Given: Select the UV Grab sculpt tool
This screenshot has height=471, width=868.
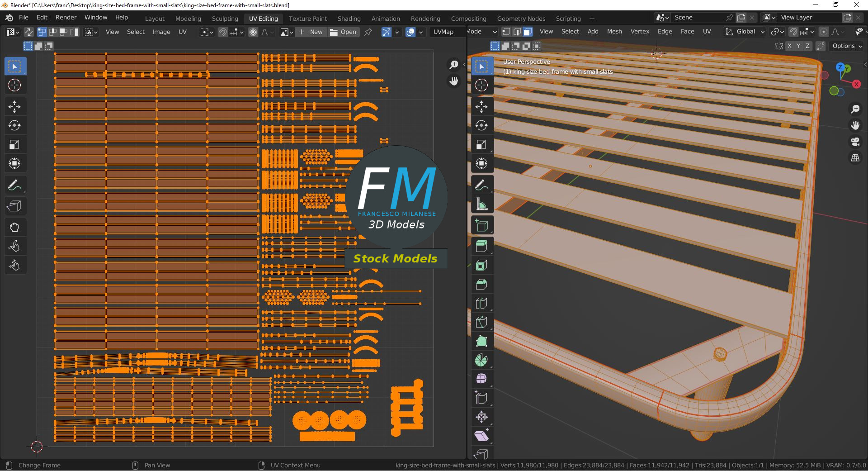Looking at the screenshot, I should click(14, 227).
